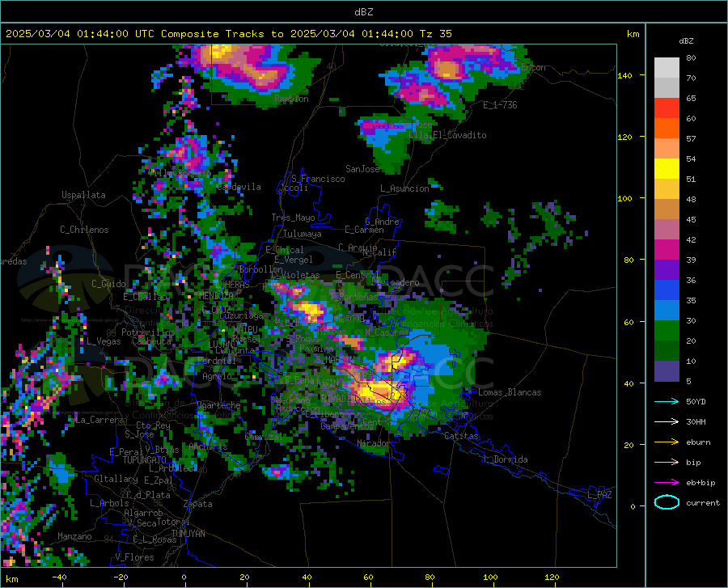Click the magenta eb+bip arrow icon
This screenshot has height=588, width=728.
coord(667,483)
